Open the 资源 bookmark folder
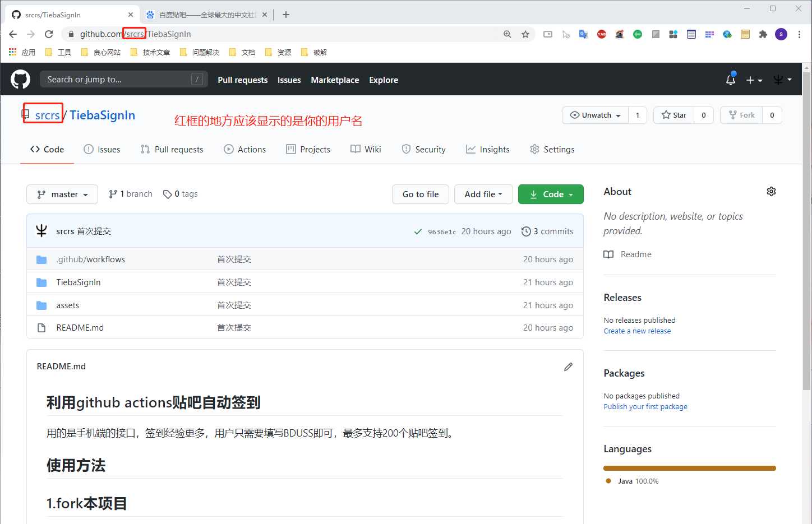Viewport: 812px width, 524px height. [278, 52]
